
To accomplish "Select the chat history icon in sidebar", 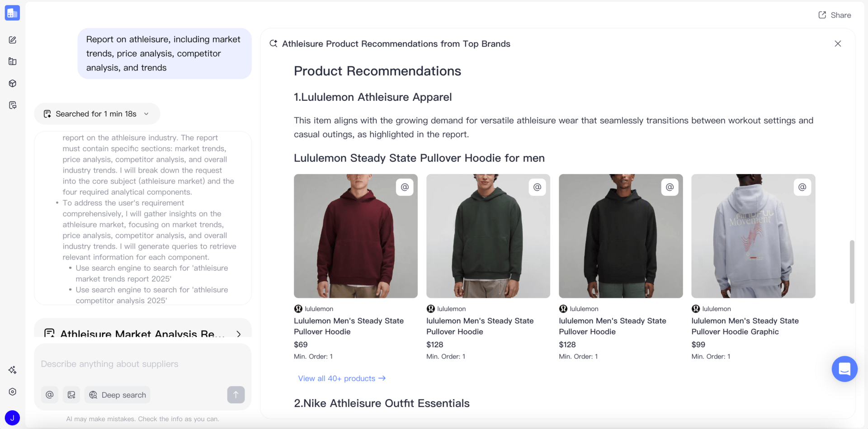I will (x=12, y=105).
